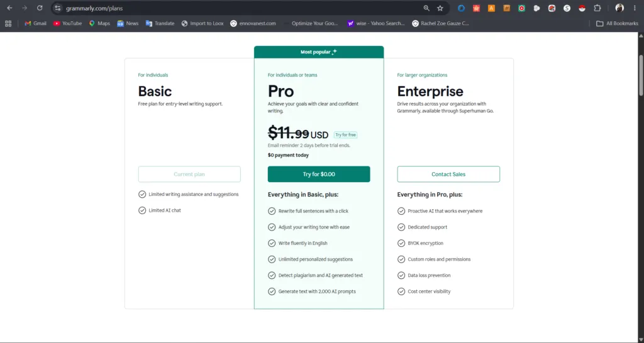Open the All Bookmarks folder
The image size is (644, 343).
point(617,23)
